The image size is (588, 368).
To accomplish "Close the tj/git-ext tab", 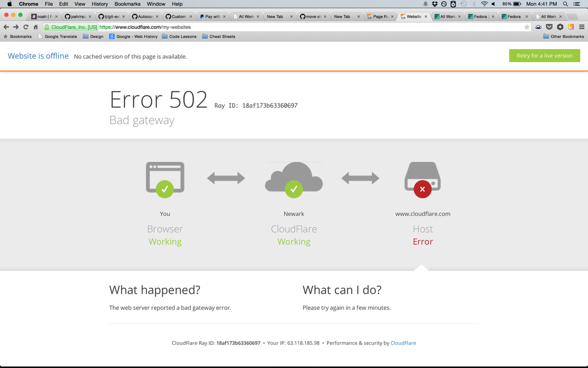I will tap(123, 17).
